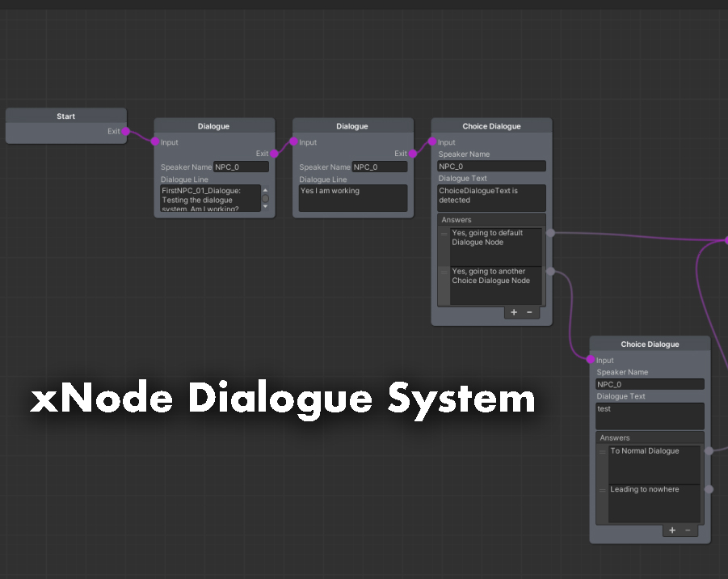The image size is (728, 579).
Task: Click the reorder handle beside "To Normal Dialogue"
Action: coord(602,451)
